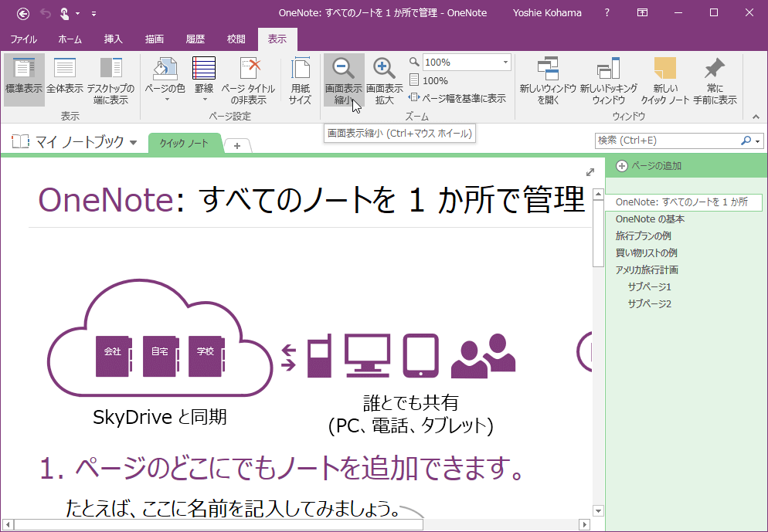Open the zoom percentage combo box dropdown

[x=505, y=63]
